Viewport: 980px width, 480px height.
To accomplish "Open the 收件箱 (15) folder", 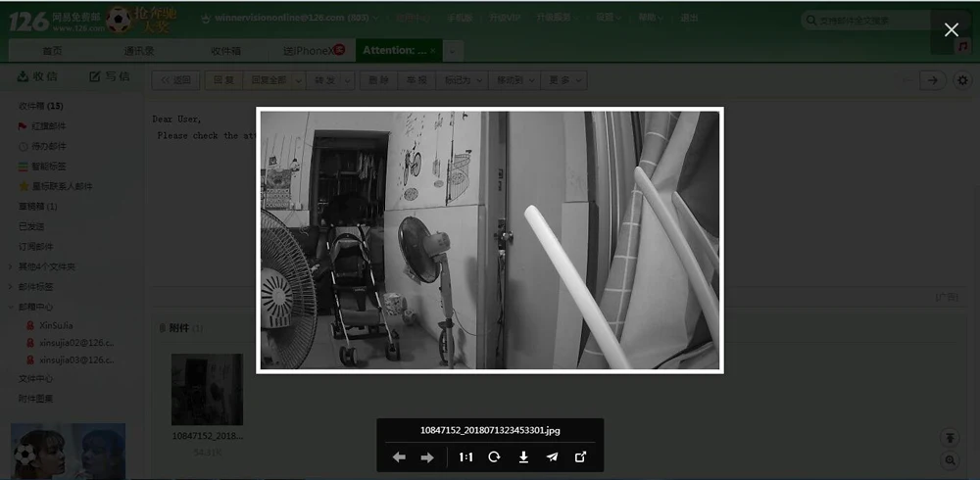I will click(x=40, y=106).
